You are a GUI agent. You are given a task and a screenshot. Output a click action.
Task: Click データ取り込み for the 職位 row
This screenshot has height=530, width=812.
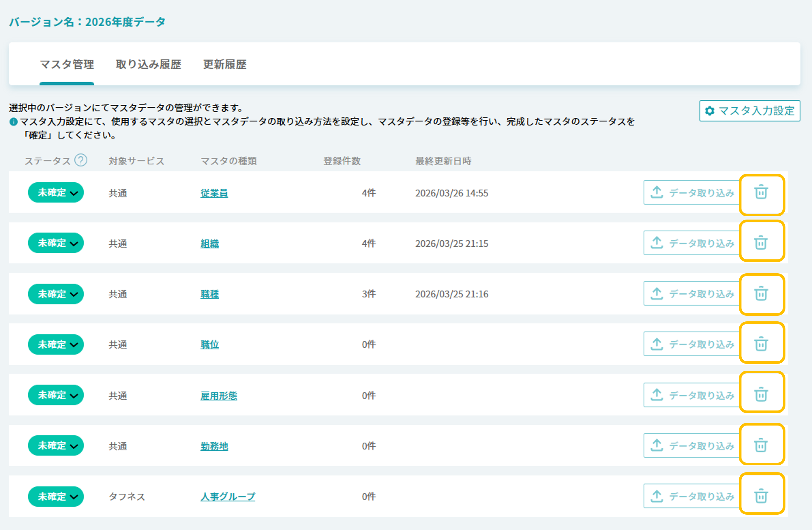pos(692,344)
